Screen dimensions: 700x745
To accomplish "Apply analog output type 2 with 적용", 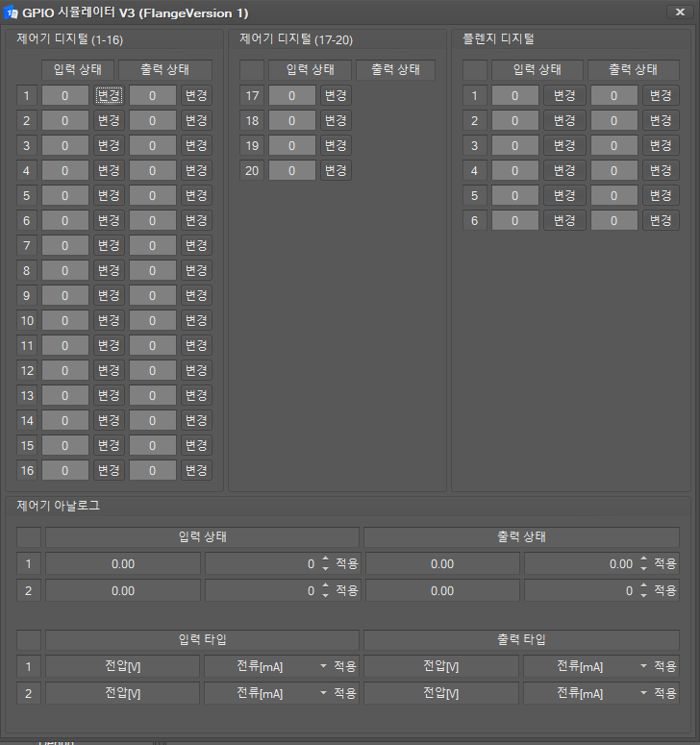I will [x=665, y=693].
